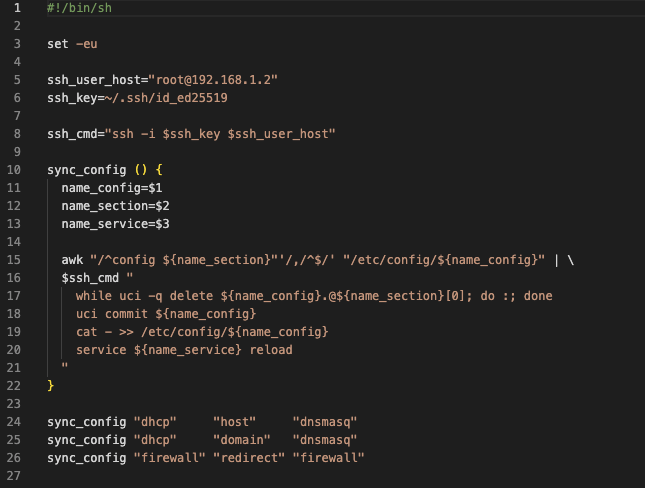The width and height of the screenshot is (645, 488).
Task: Click "dhcp" on line 25
Action: (155, 440)
